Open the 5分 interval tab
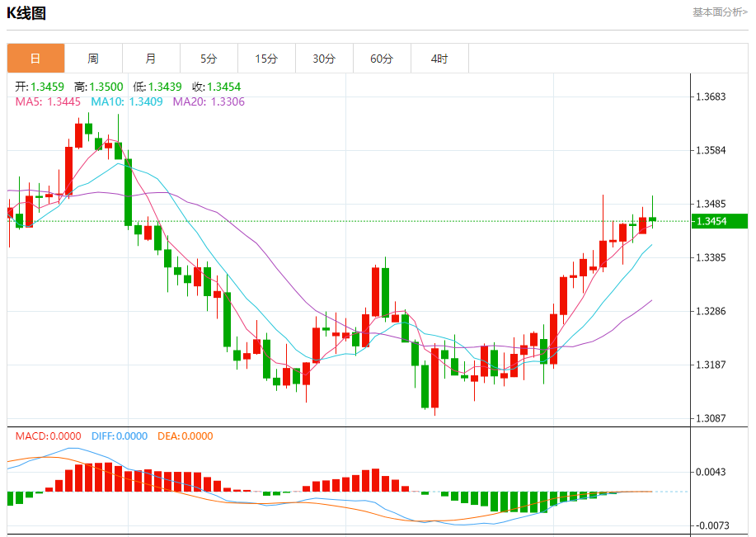This screenshot has width=756, height=537. 209,59
